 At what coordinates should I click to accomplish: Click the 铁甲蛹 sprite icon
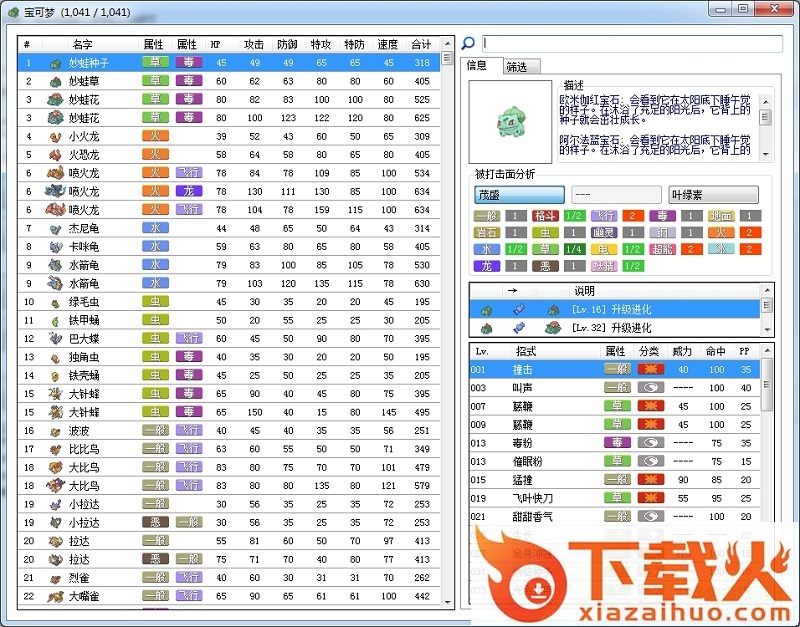tap(55, 321)
